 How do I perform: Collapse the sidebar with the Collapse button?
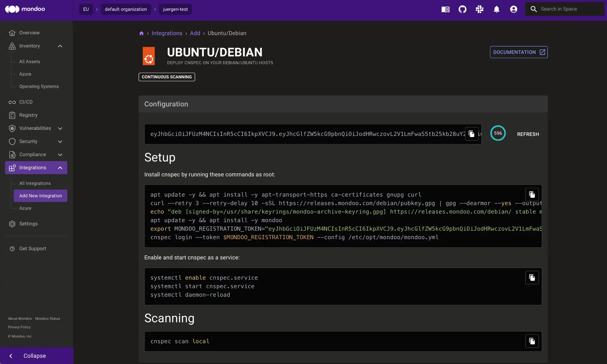click(37, 356)
